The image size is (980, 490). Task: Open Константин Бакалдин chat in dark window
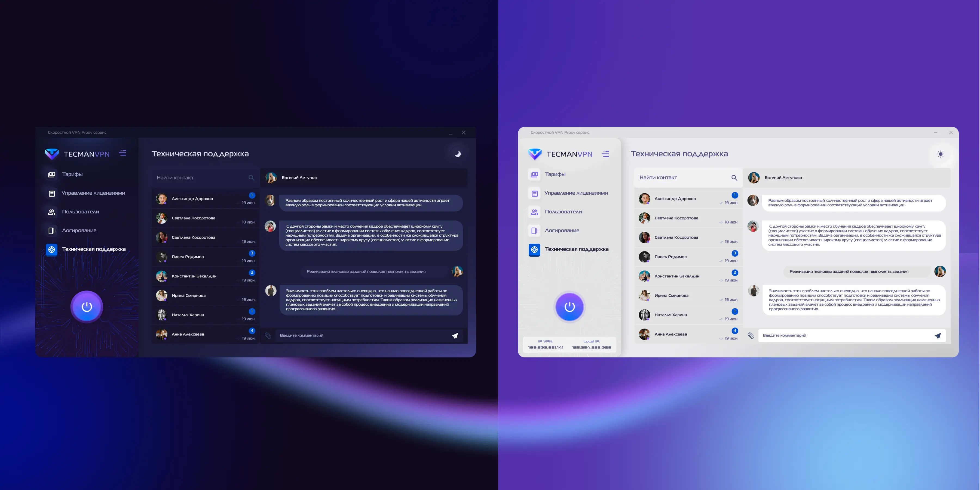pyautogui.click(x=206, y=276)
